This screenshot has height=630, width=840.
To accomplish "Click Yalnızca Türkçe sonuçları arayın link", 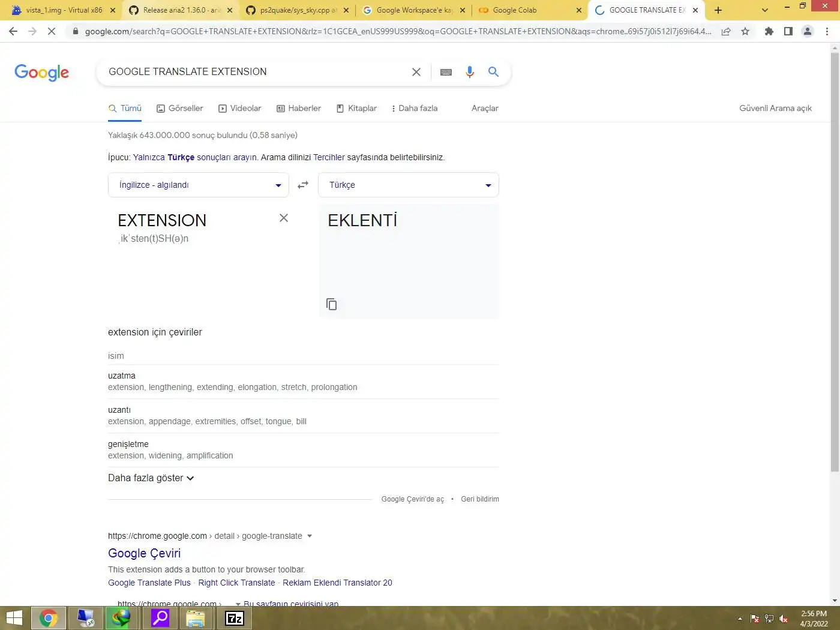I will pos(195,158).
